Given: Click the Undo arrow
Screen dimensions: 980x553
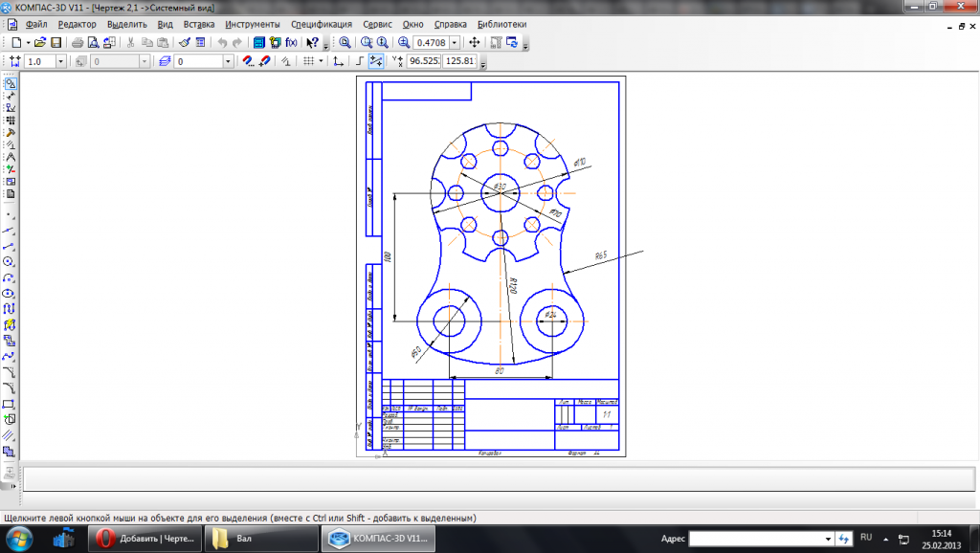Looking at the screenshot, I should click(222, 42).
